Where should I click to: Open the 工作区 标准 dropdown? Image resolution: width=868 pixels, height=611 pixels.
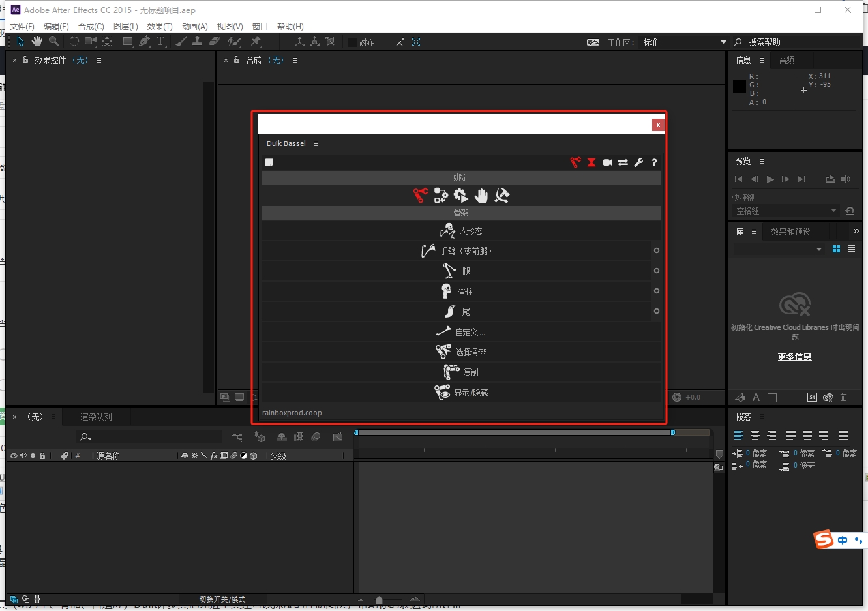coord(684,42)
